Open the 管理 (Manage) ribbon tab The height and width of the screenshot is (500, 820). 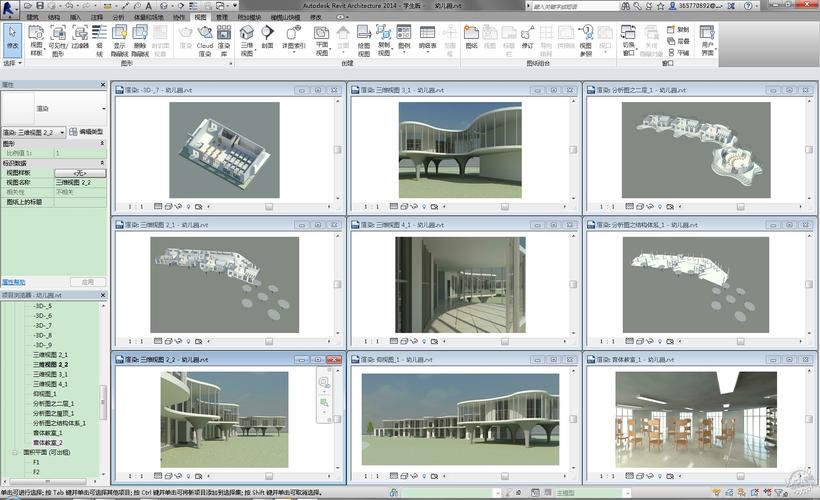point(222,17)
